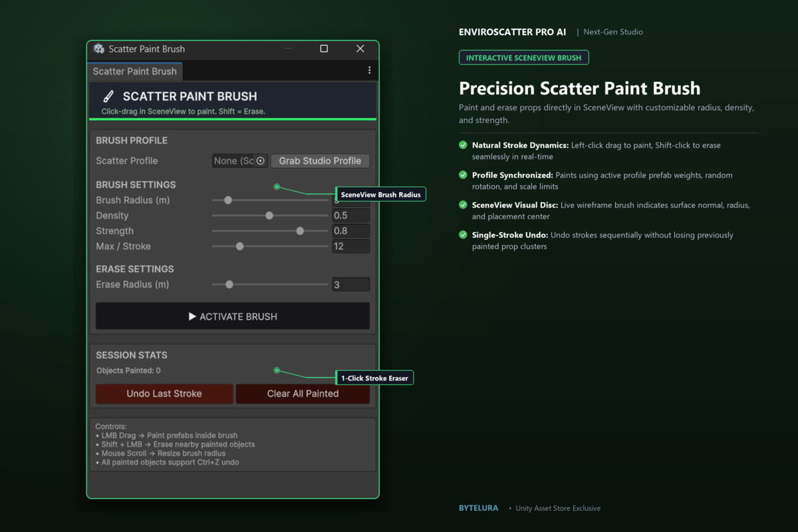
Task: Click the 'Precision Scatter Paint Brush' heading
Action: tap(579, 88)
